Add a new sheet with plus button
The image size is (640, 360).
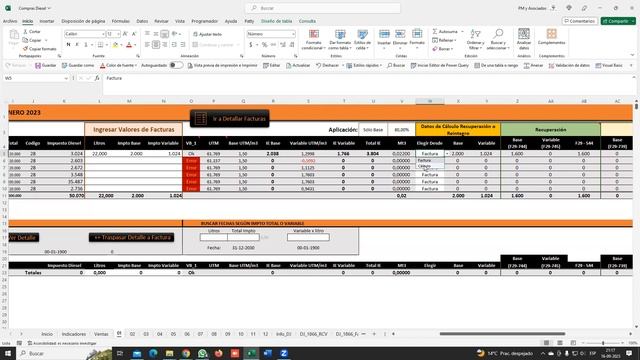coord(374,334)
